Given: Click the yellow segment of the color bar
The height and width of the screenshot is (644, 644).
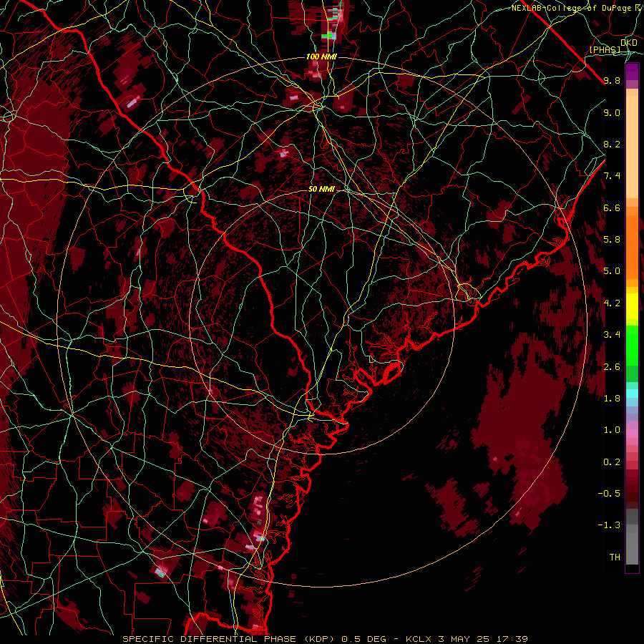Looking at the screenshot, I should pyautogui.click(x=632, y=306).
